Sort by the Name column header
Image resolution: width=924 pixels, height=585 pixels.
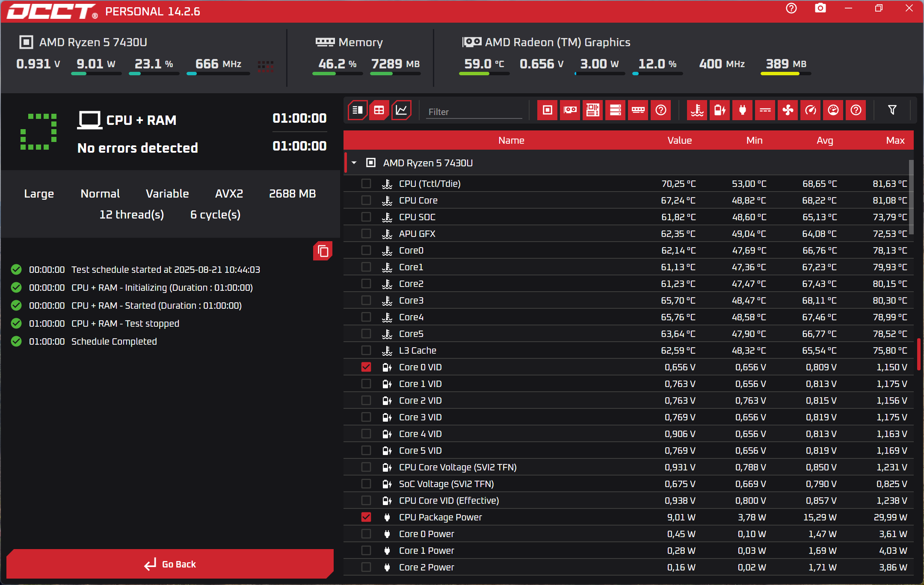coord(511,140)
